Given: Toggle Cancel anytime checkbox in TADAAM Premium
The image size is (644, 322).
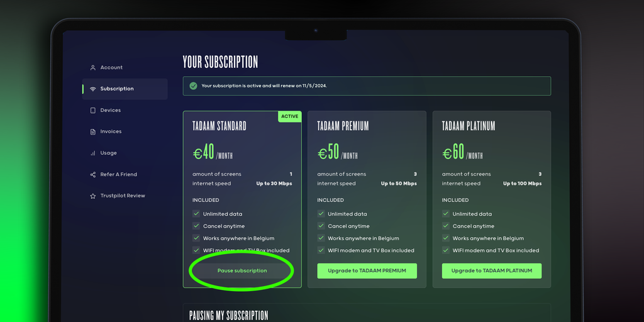Looking at the screenshot, I should 321,226.
